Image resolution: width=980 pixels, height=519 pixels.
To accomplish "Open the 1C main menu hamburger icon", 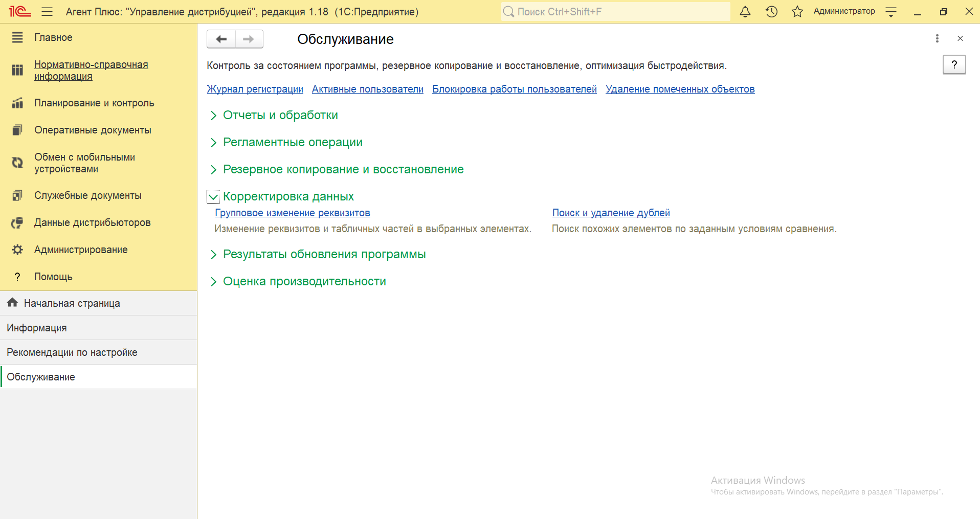I will [47, 11].
